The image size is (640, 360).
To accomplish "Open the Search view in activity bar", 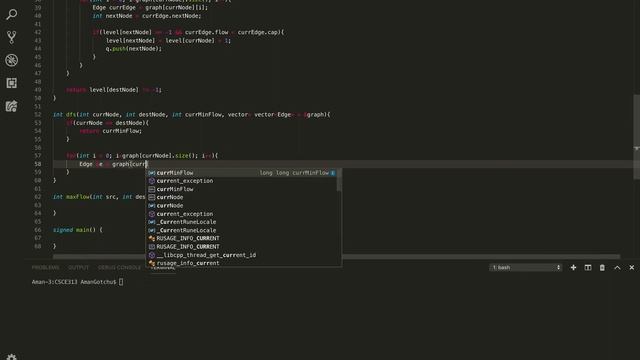I will (x=11, y=15).
